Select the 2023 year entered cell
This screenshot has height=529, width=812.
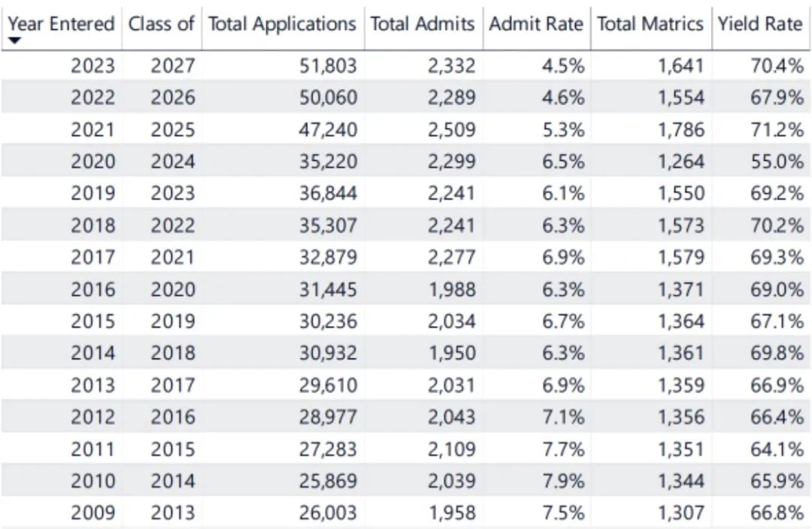pyautogui.click(x=92, y=65)
